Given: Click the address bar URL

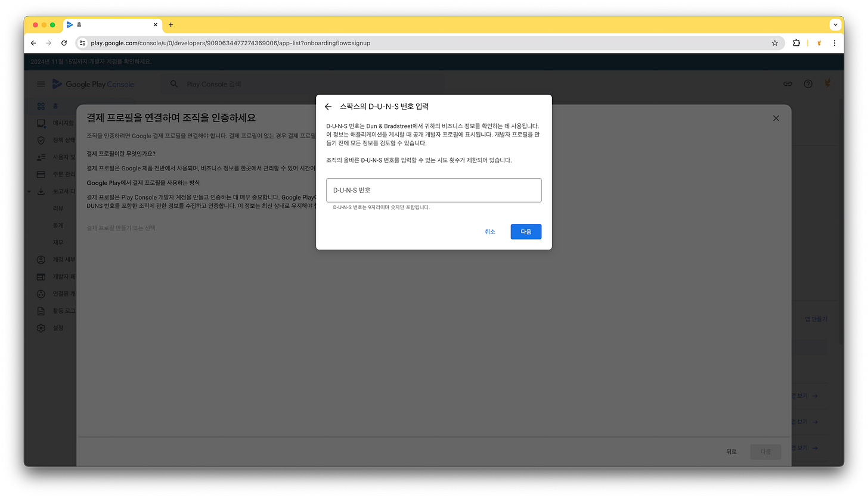Looking at the screenshot, I should [231, 43].
